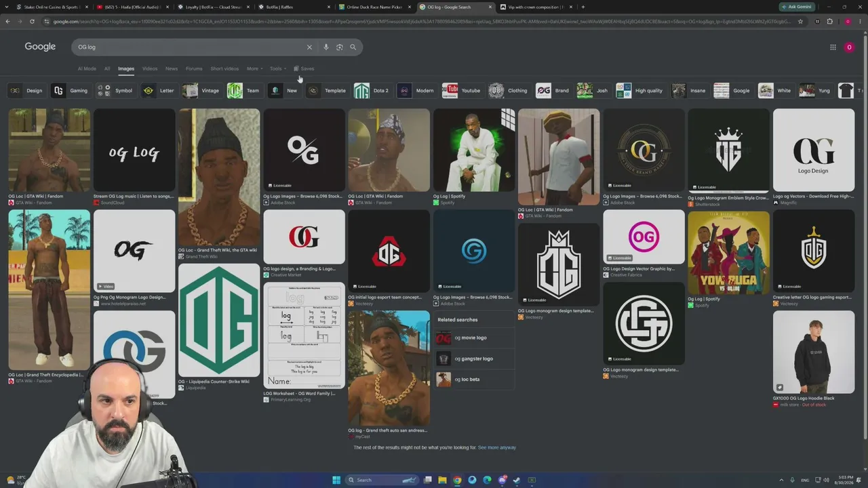Click the Ask Gemini button
The height and width of the screenshot is (488, 868).
tap(796, 7)
